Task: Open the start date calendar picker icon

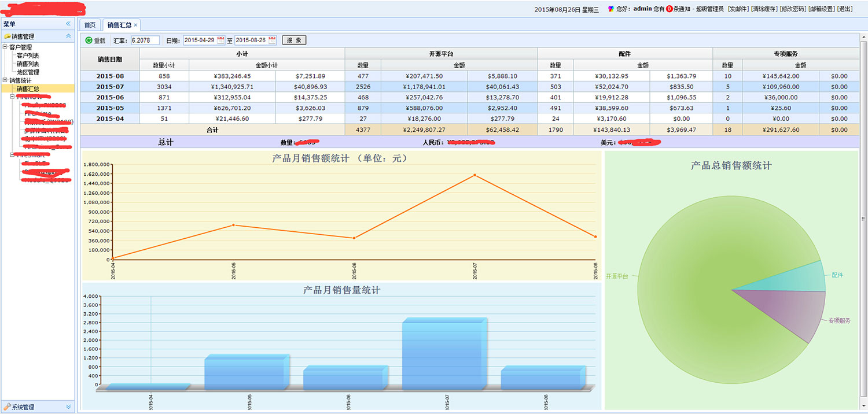Action: click(220, 40)
